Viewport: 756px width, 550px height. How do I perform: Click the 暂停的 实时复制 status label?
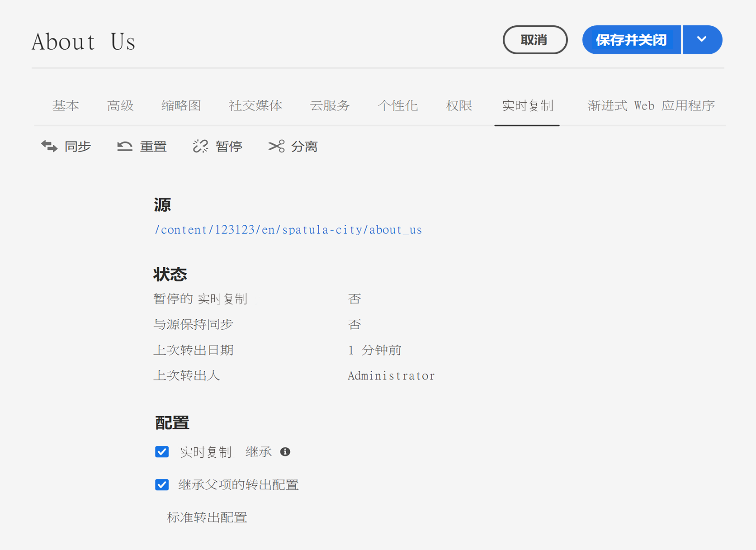pos(200,299)
